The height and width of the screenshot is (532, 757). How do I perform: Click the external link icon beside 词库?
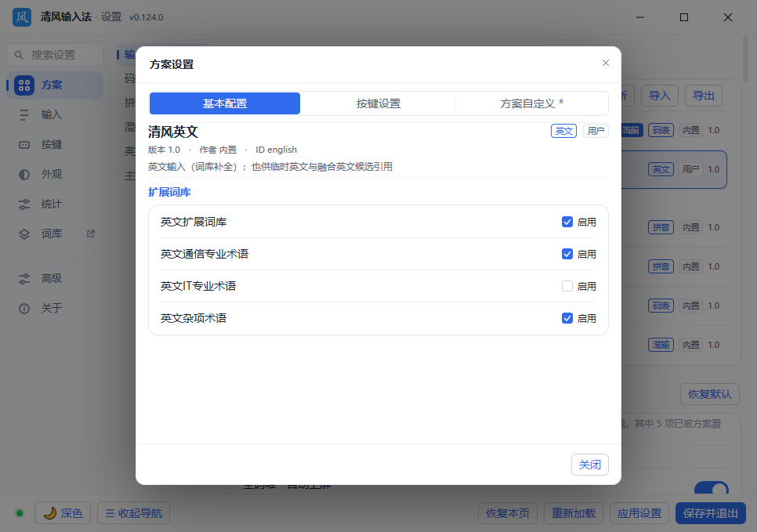(90, 234)
